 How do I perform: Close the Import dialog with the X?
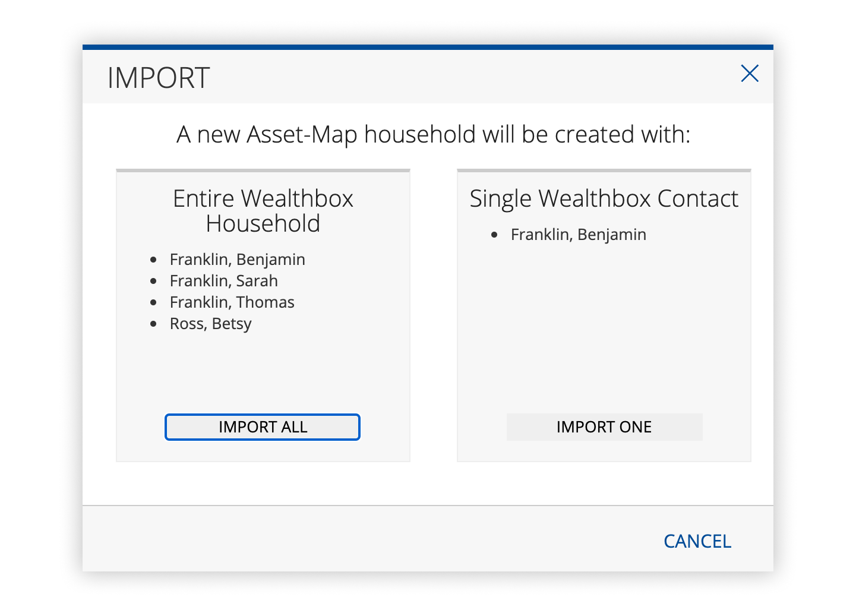click(x=750, y=74)
